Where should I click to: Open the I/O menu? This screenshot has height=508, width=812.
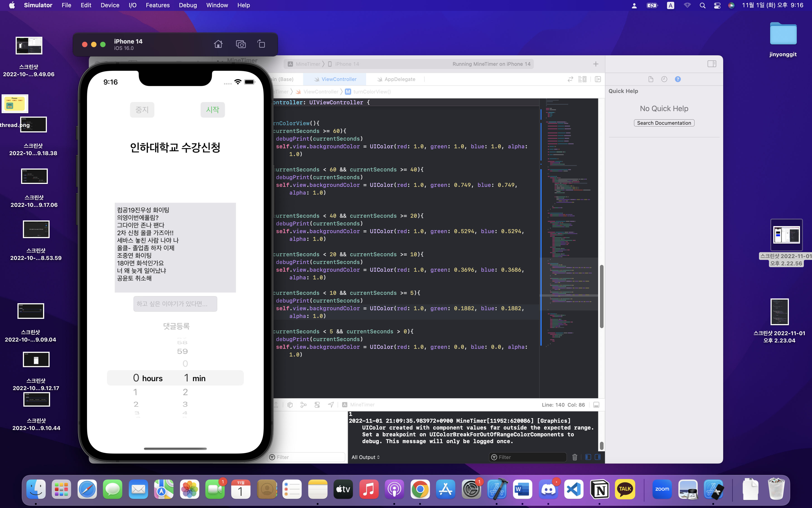tap(133, 5)
